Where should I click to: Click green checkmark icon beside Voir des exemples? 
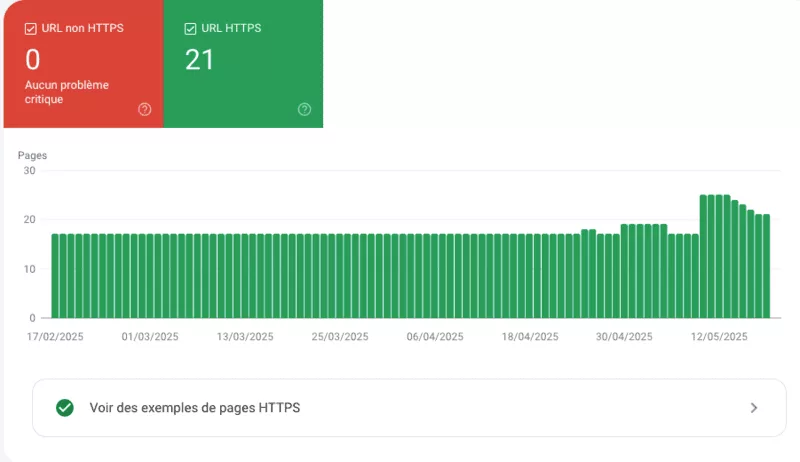pos(65,408)
